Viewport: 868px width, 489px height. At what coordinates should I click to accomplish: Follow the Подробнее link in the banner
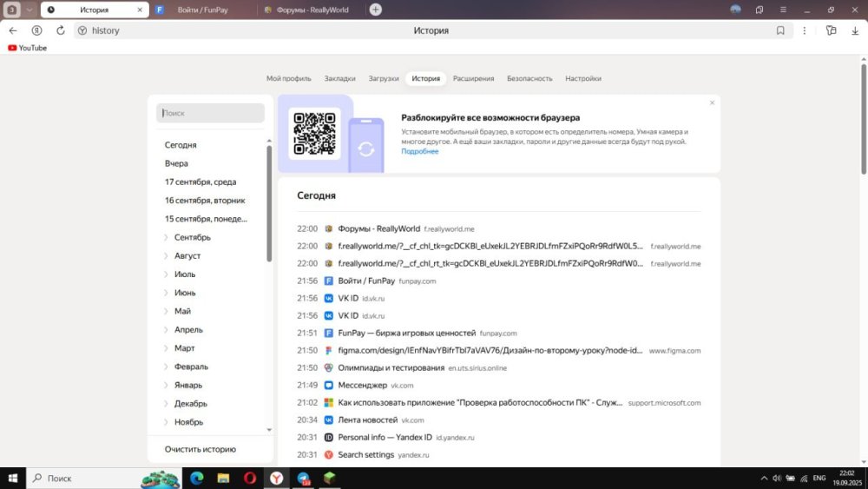(419, 151)
